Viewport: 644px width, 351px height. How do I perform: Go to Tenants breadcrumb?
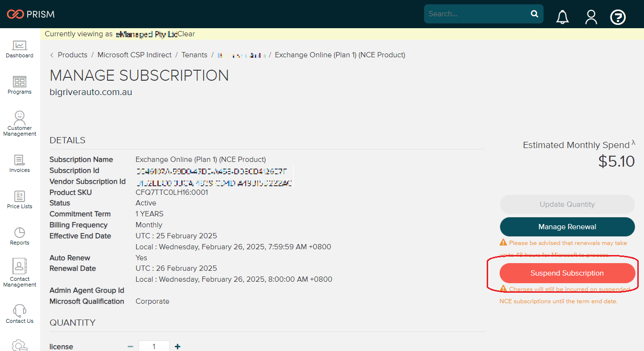click(x=195, y=55)
